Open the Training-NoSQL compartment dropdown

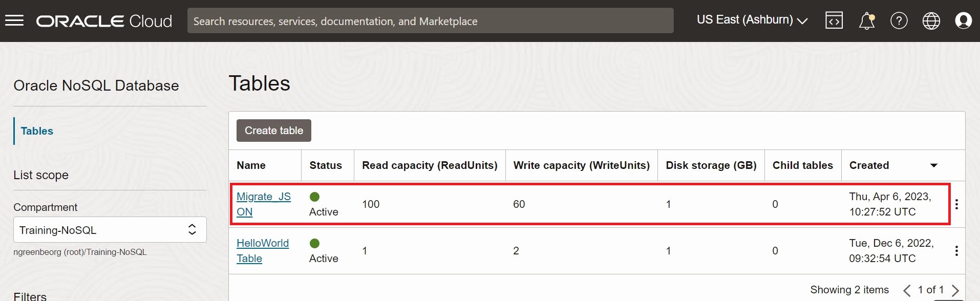click(110, 230)
